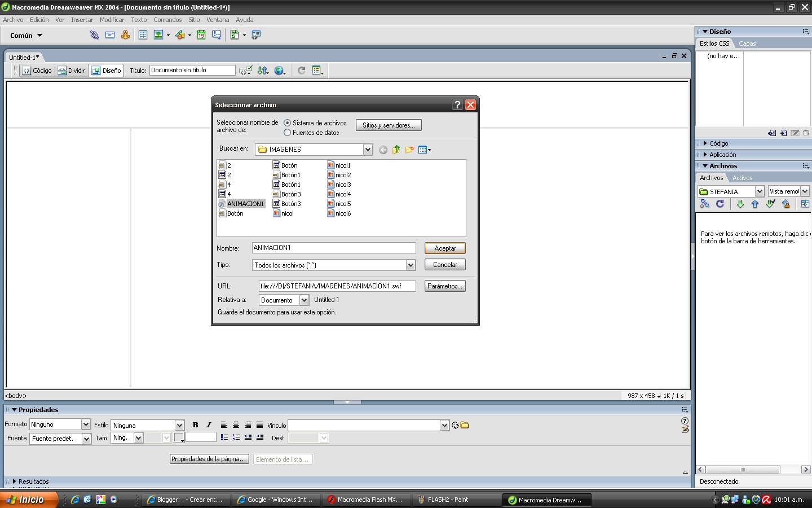This screenshot has width=812, height=508.
Task: Click the Parámetros button
Action: click(445, 286)
